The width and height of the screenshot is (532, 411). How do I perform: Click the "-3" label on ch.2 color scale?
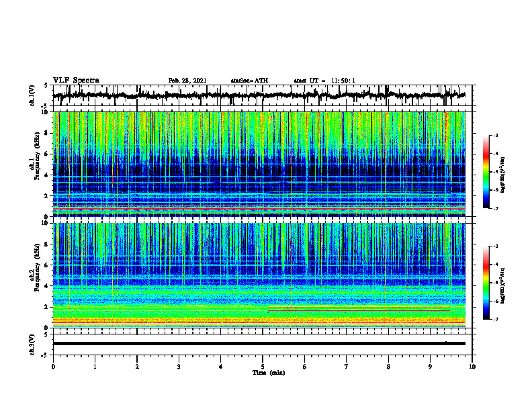pos(496,246)
